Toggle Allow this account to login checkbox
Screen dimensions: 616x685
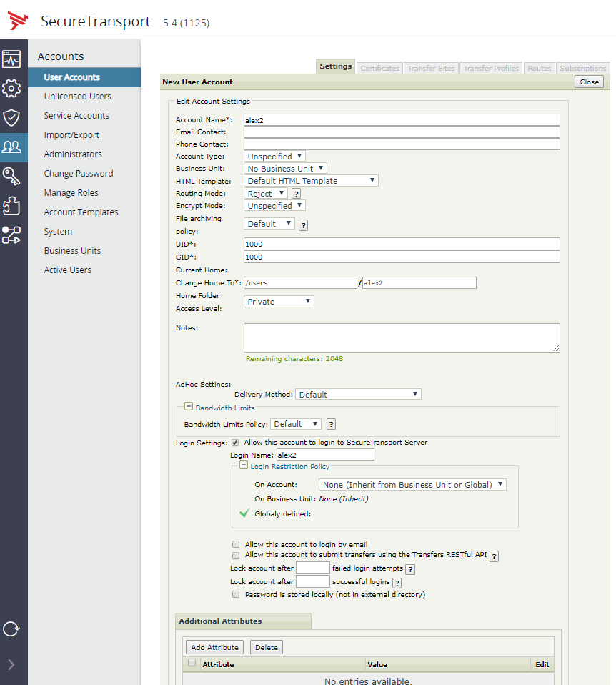(x=235, y=443)
